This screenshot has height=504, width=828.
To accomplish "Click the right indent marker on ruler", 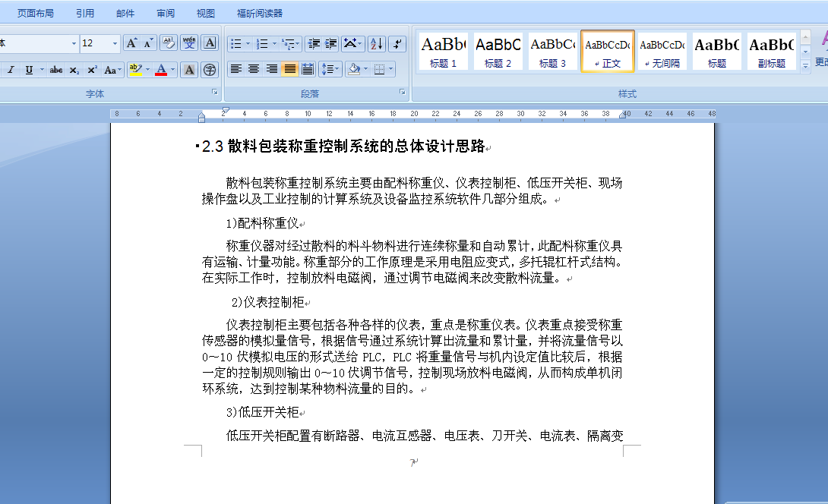I will [623, 115].
